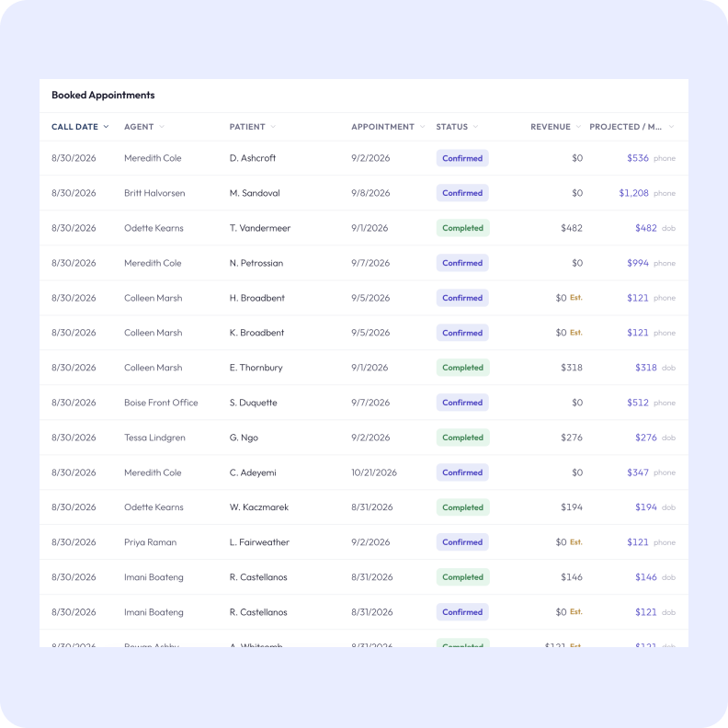The image size is (728, 728).
Task: Select patient K. Broadbent
Action: click(x=256, y=333)
